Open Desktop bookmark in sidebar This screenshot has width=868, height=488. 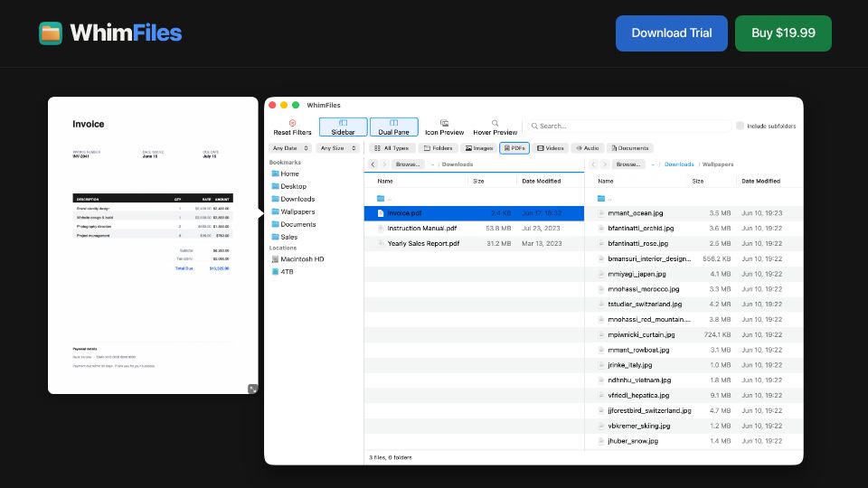289,186
